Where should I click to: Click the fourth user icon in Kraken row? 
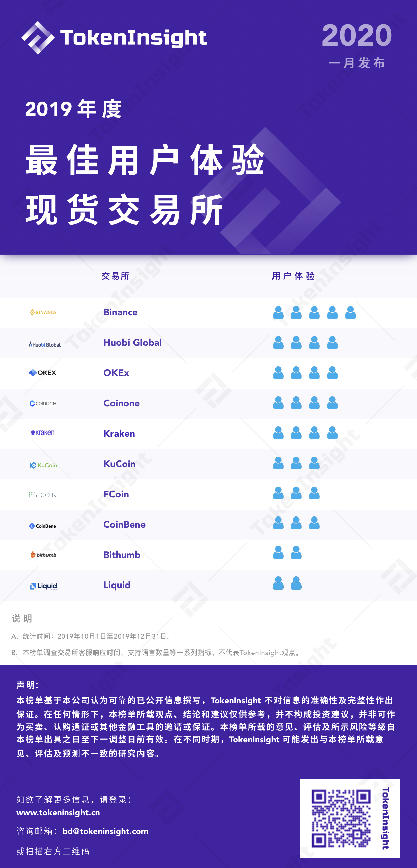(332, 432)
